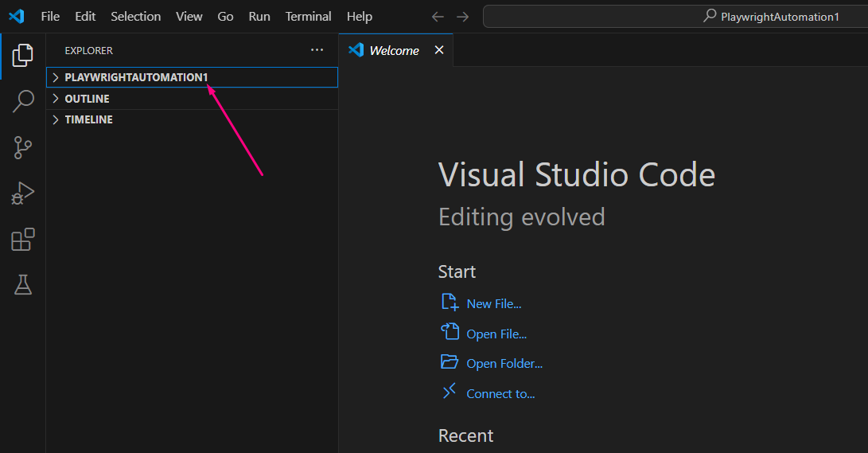Click the New File icon under Start
This screenshot has height=453, width=868.
(x=450, y=303)
